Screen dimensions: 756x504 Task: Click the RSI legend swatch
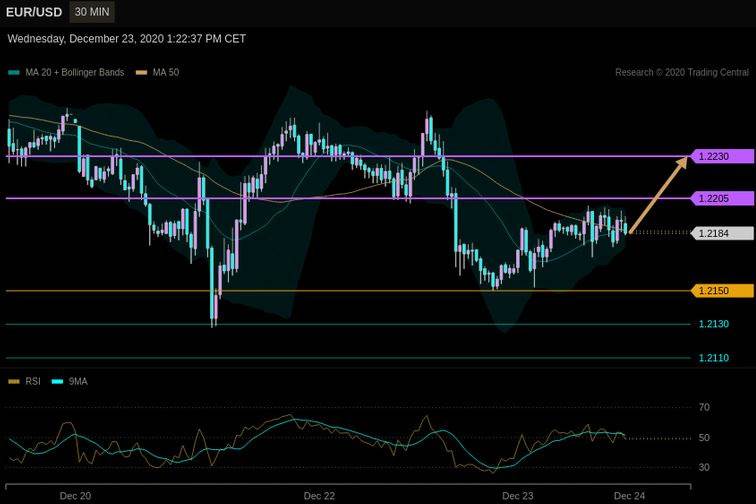14,381
